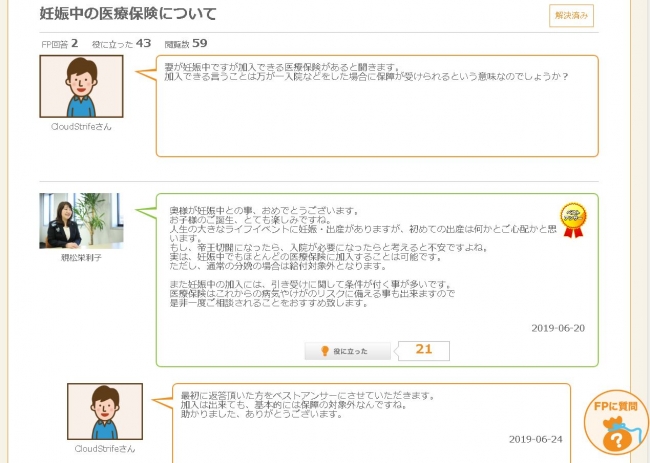Screen dimensions: 650x463
Task: Open CloudStrife avatar beside the reply
Action: coord(105,412)
